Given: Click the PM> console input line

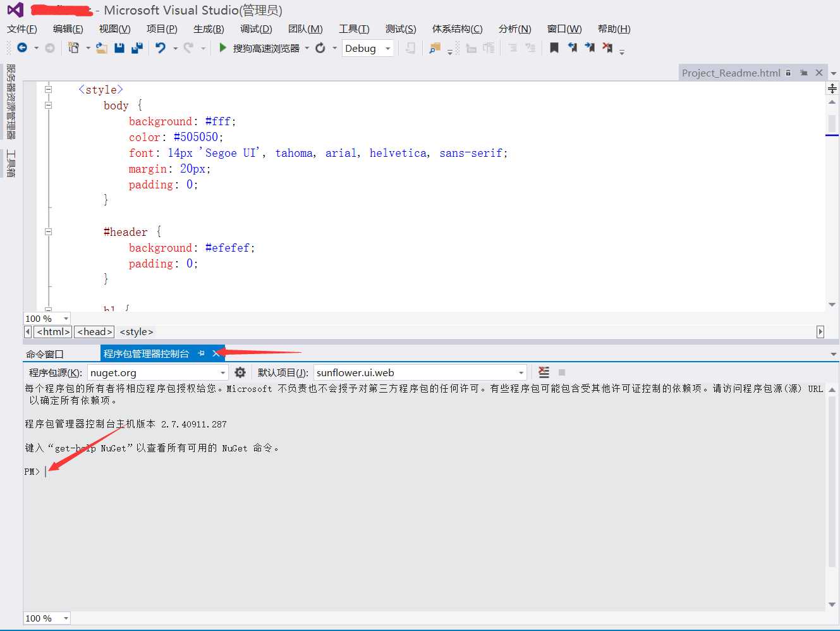Looking at the screenshot, I should tap(423, 472).
